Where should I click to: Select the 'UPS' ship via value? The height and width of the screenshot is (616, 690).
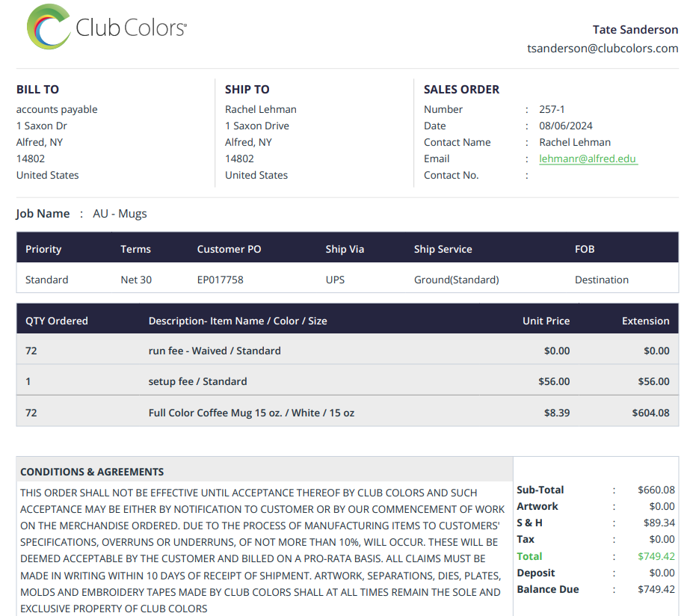point(335,280)
